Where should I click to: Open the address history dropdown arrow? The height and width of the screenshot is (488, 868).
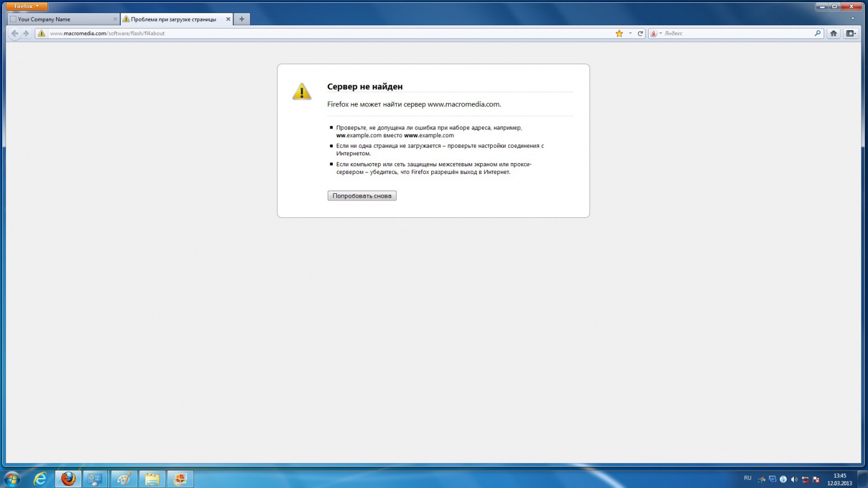[x=630, y=33]
